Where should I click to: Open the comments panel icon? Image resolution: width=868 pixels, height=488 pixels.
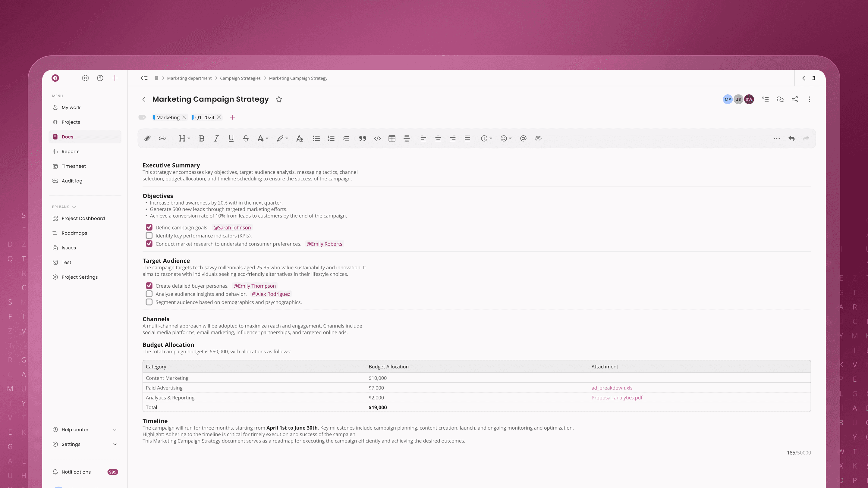[780, 99]
